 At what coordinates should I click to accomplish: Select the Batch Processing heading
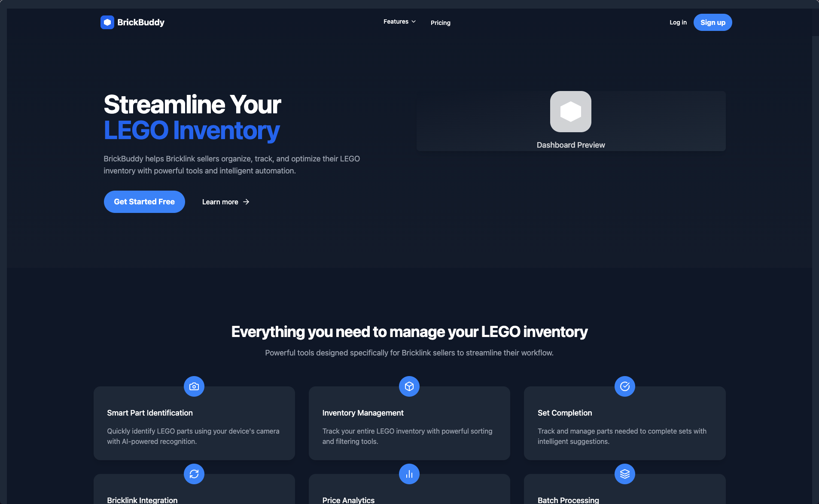568,500
